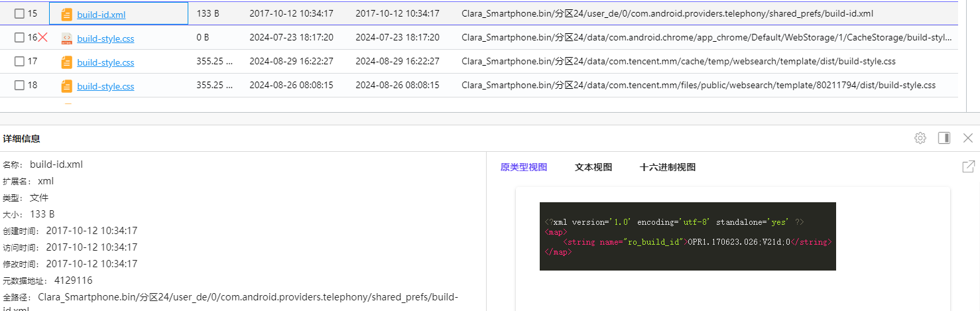This screenshot has width=980, height=311.
Task: Click the HTML file icon in row 16
Action: click(66, 38)
